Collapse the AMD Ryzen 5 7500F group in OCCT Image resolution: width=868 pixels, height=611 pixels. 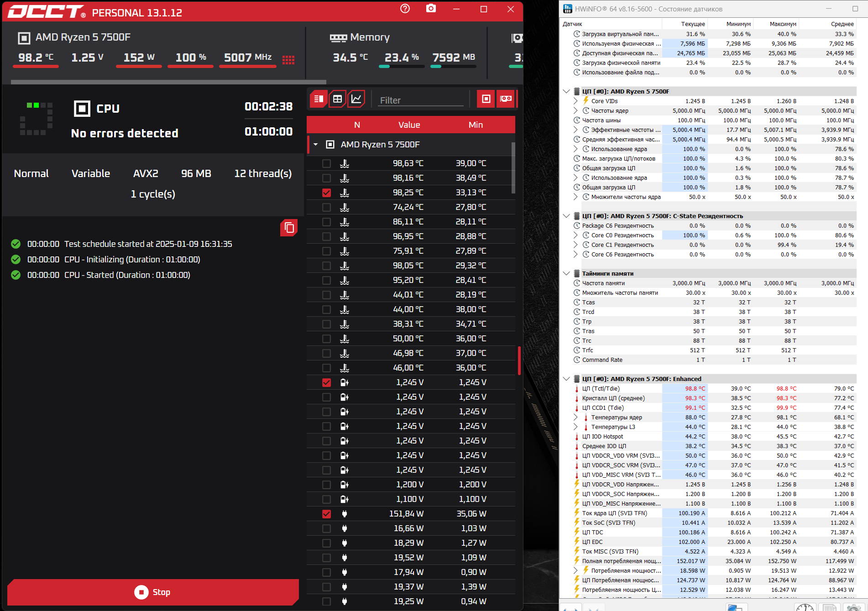315,145
